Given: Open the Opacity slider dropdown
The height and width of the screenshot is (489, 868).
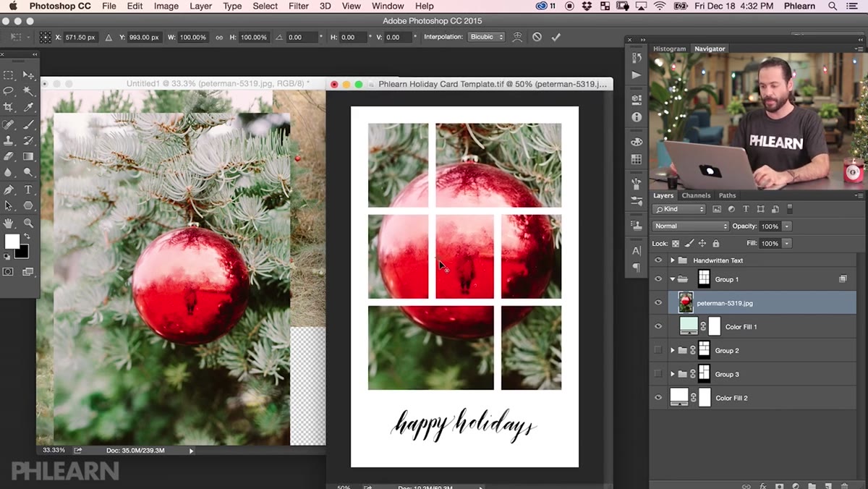Looking at the screenshot, I should (786, 226).
